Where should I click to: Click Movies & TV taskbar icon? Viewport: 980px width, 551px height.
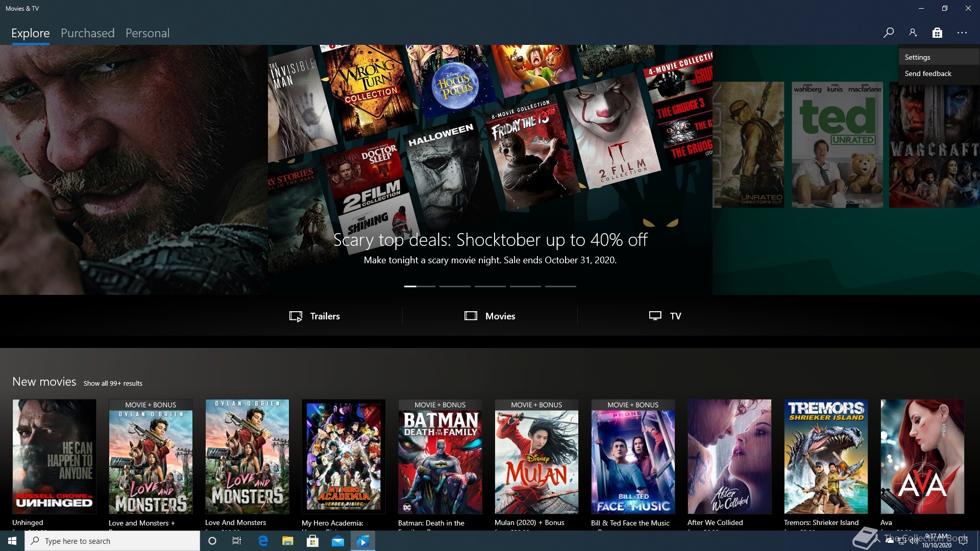363,541
